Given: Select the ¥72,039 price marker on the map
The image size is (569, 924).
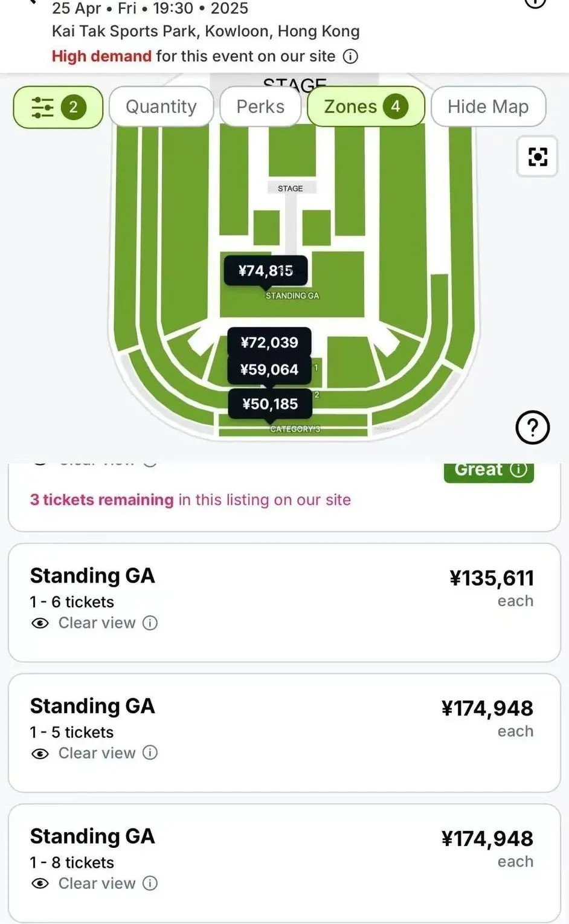Looking at the screenshot, I should (x=269, y=343).
